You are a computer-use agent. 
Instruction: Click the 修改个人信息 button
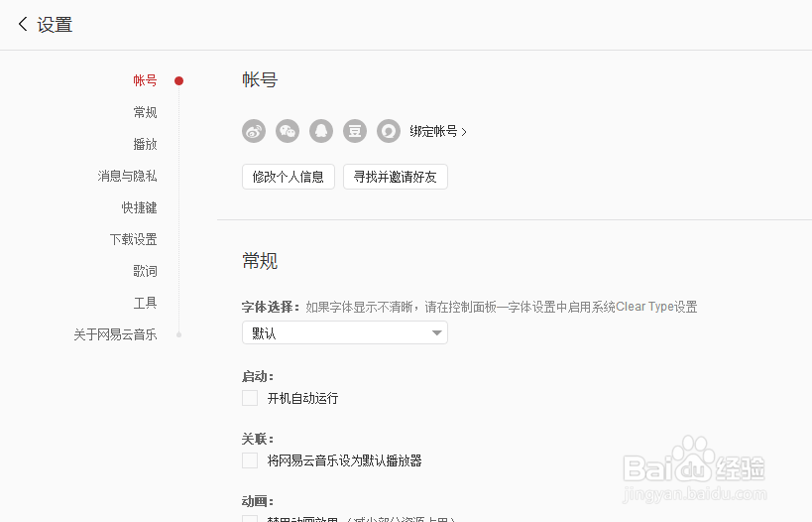click(289, 177)
